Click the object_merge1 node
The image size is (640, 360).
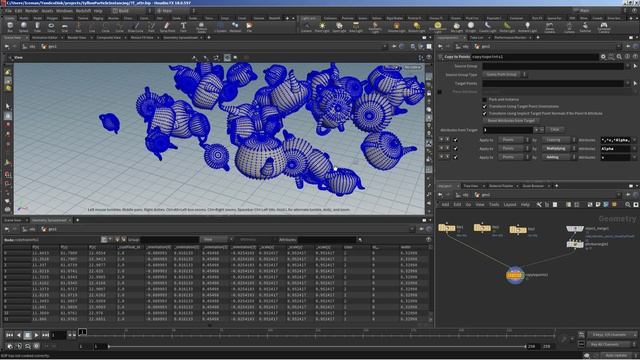click(x=574, y=229)
